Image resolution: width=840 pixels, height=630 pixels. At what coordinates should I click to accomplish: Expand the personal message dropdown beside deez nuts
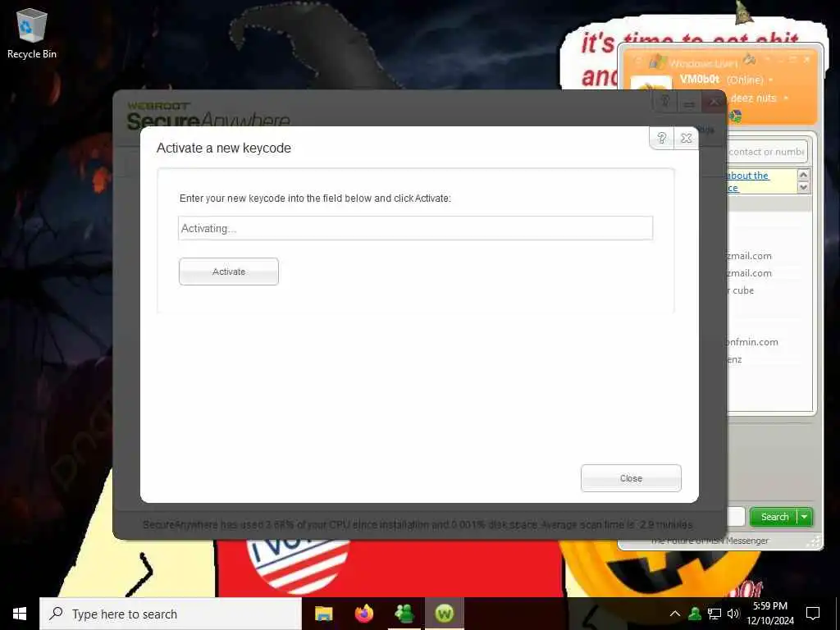(x=786, y=98)
